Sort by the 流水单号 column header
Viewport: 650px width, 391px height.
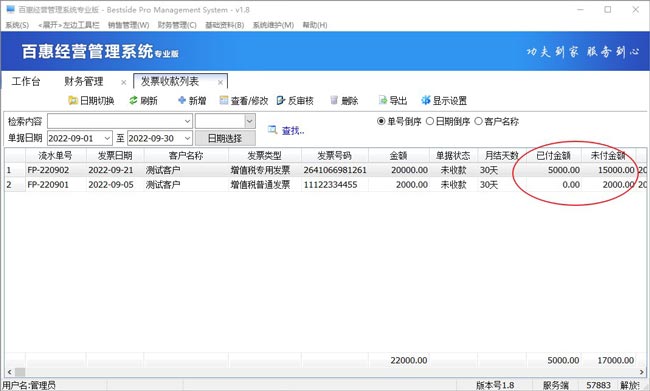[x=56, y=155]
